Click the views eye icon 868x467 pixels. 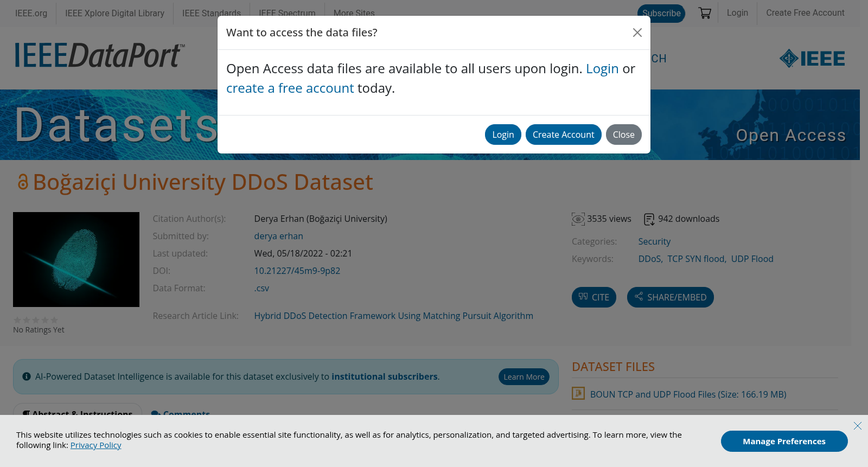578,219
